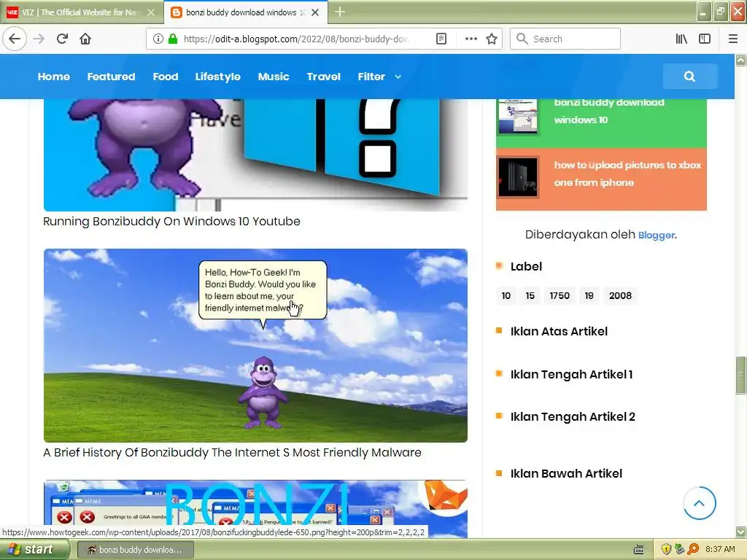Click the Bonzi Buddy Windows XP hill image
Screen dimensions: 747x560
pos(255,345)
